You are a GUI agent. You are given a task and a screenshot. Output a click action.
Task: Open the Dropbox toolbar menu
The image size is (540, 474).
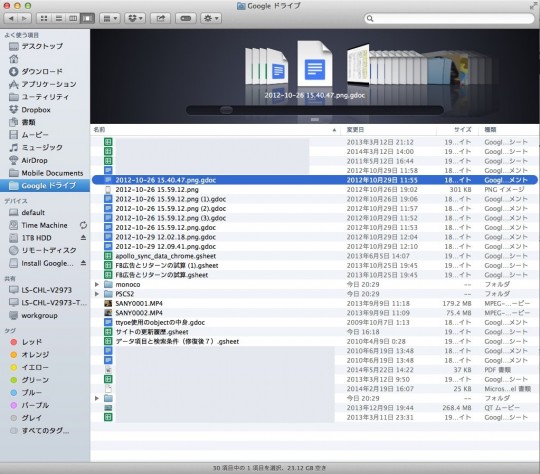coord(135,18)
